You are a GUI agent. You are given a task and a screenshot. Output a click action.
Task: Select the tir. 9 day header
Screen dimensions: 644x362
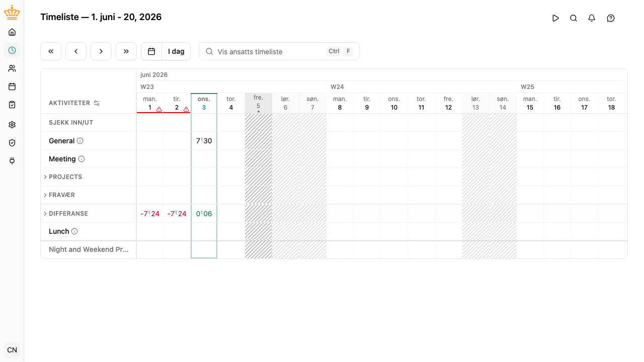click(367, 103)
